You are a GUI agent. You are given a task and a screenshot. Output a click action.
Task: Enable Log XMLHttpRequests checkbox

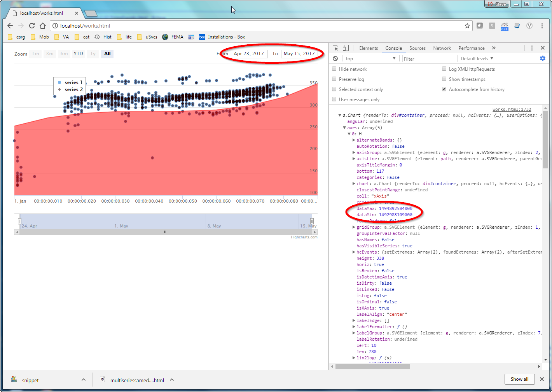point(444,69)
